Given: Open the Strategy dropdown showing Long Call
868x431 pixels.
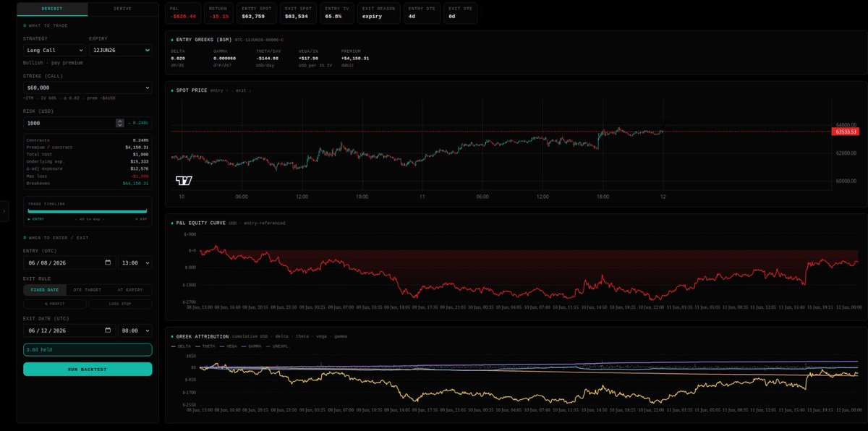Looking at the screenshot, I should (x=54, y=51).
